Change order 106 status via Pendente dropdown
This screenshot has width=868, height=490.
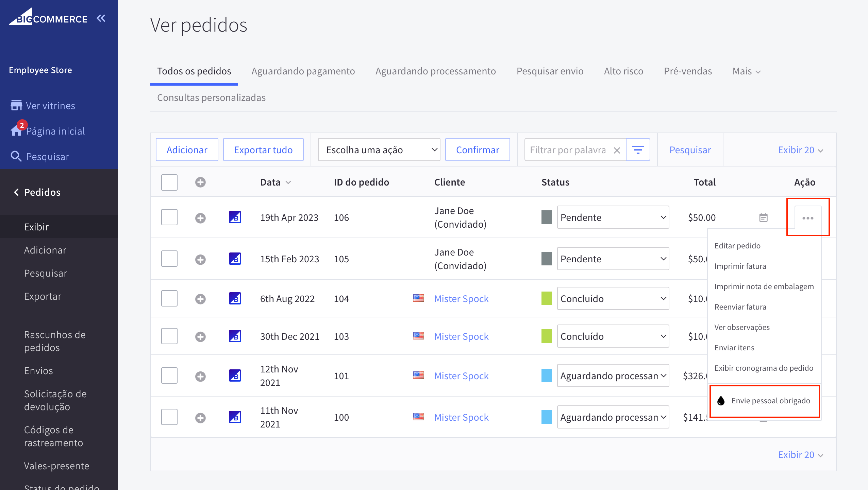tap(613, 217)
